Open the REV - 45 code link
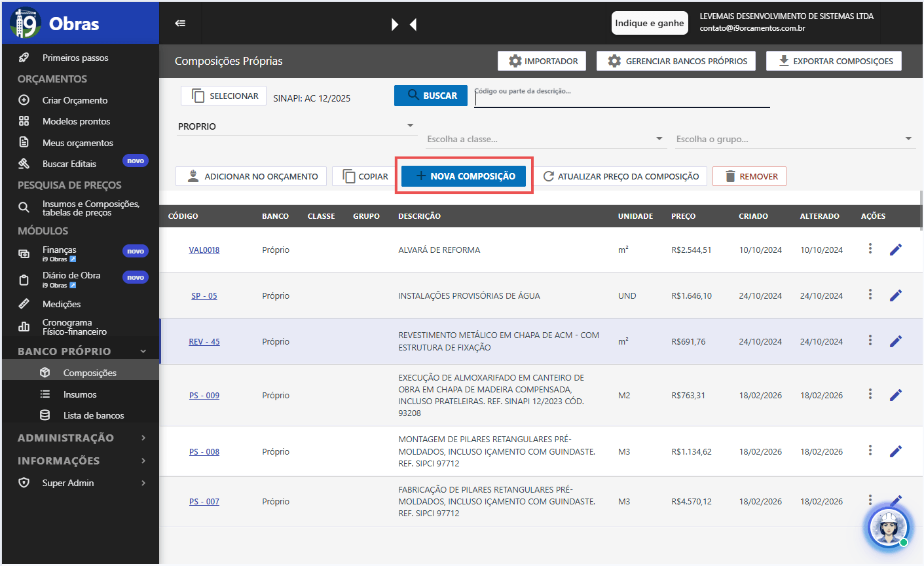 [204, 341]
